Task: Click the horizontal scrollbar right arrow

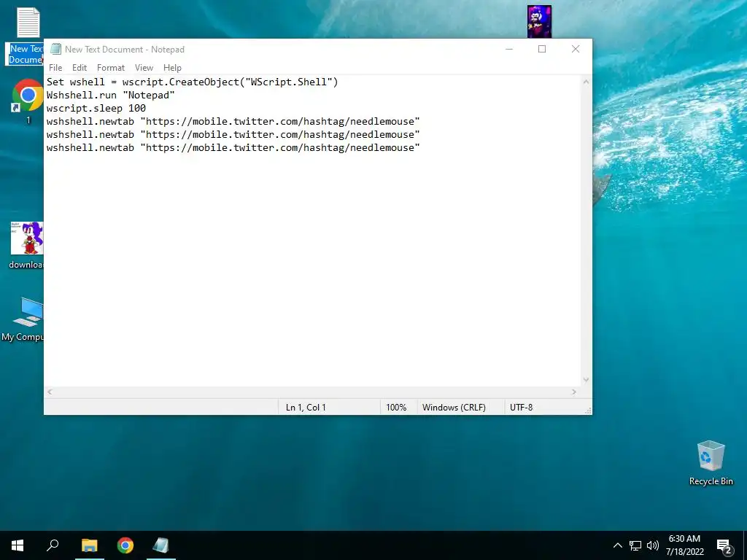Action: click(x=574, y=392)
